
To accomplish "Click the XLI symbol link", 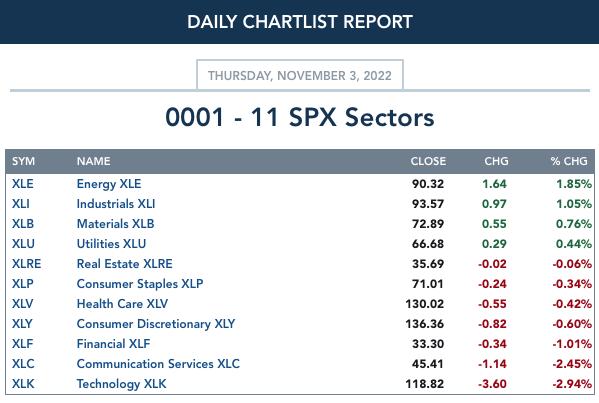I will coord(21,204).
